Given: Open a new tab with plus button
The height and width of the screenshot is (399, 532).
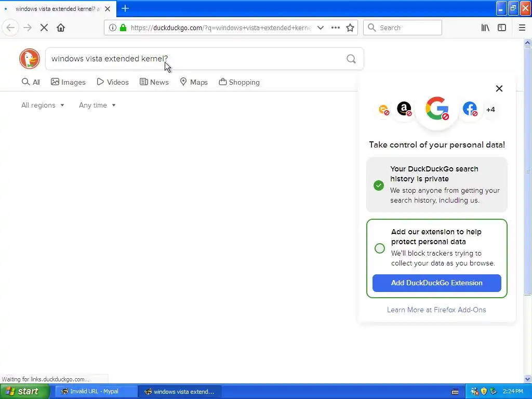Looking at the screenshot, I should click(x=125, y=8).
